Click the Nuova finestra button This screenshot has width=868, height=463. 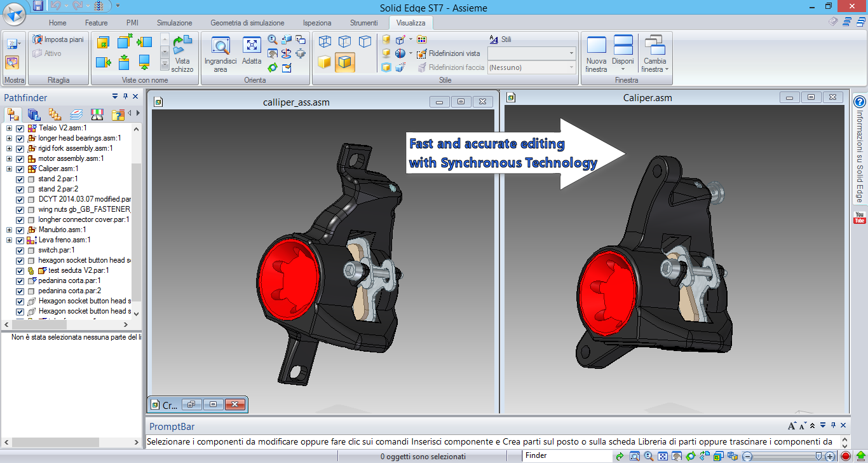point(596,55)
